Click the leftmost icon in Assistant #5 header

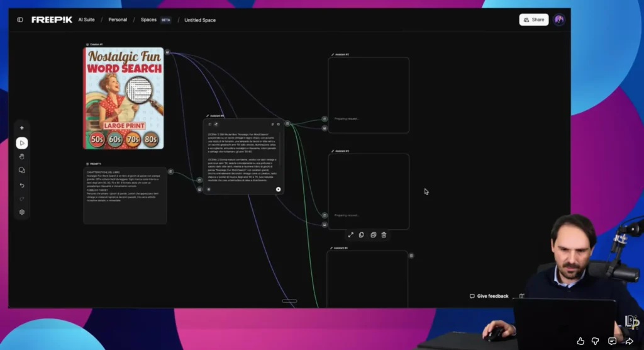(x=210, y=124)
